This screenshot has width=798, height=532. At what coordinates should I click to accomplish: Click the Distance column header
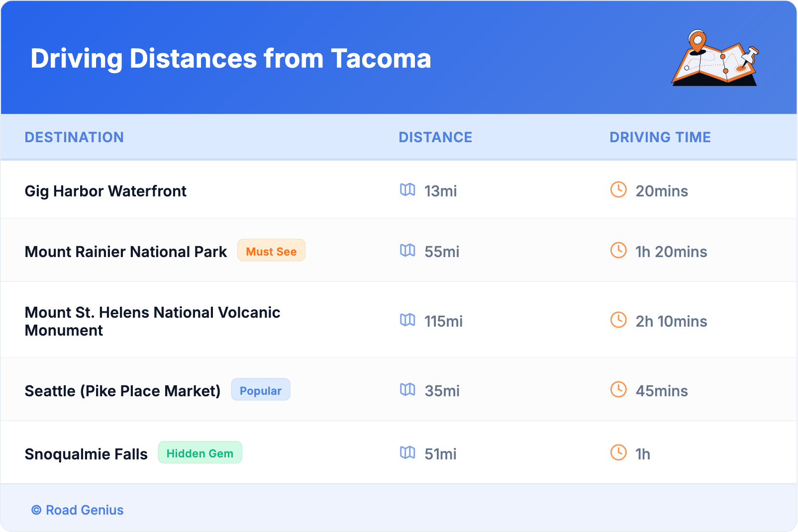[x=435, y=137]
